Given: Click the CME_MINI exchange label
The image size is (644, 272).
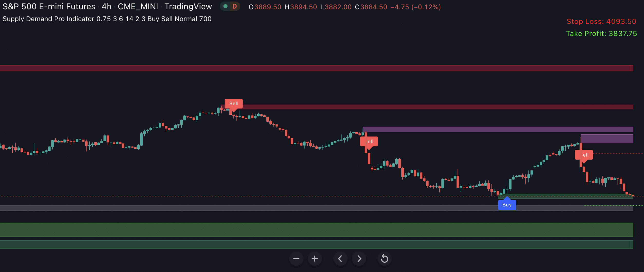Looking at the screenshot, I should 138,6.
